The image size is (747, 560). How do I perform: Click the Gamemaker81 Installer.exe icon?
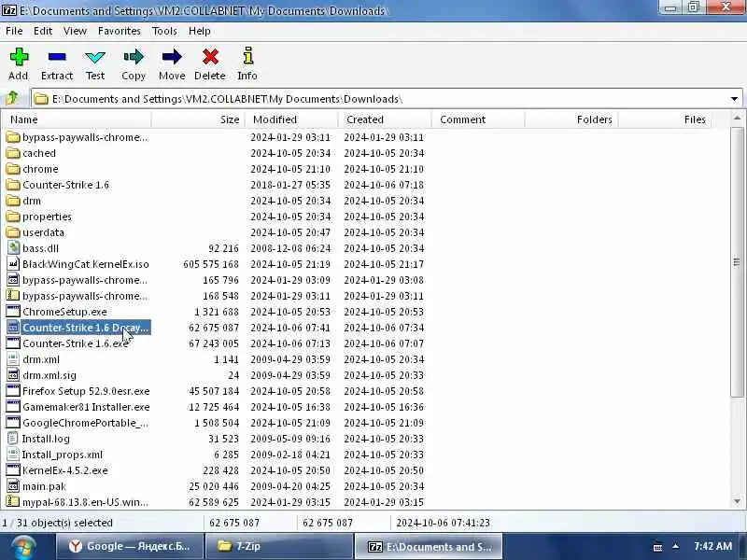click(x=13, y=407)
